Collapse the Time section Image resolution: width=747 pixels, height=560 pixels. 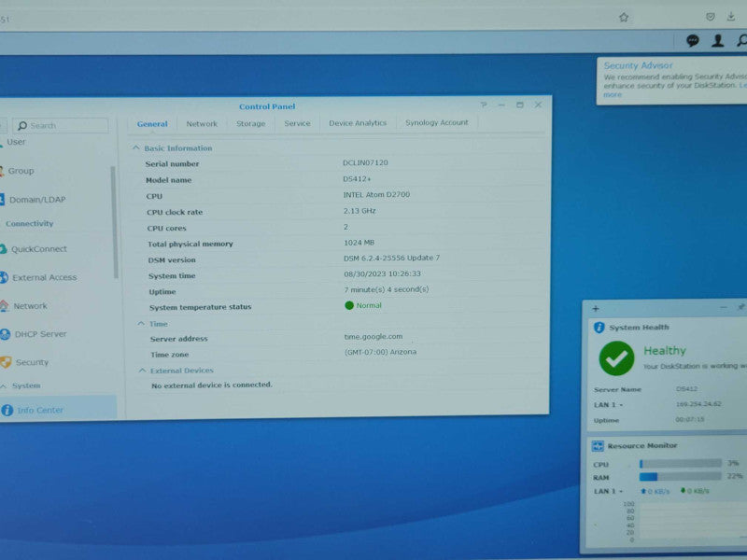[141, 324]
